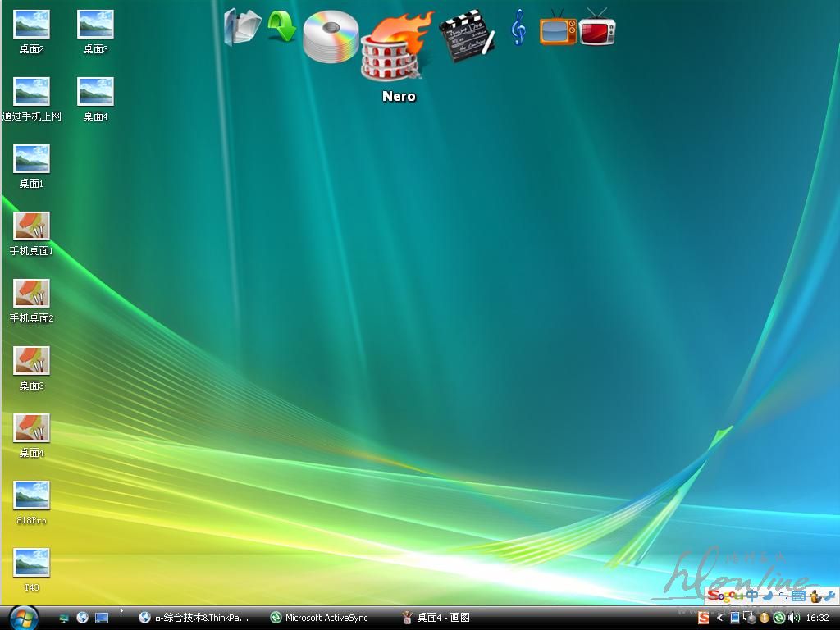Open the volume speaker tray icon

[793, 618]
